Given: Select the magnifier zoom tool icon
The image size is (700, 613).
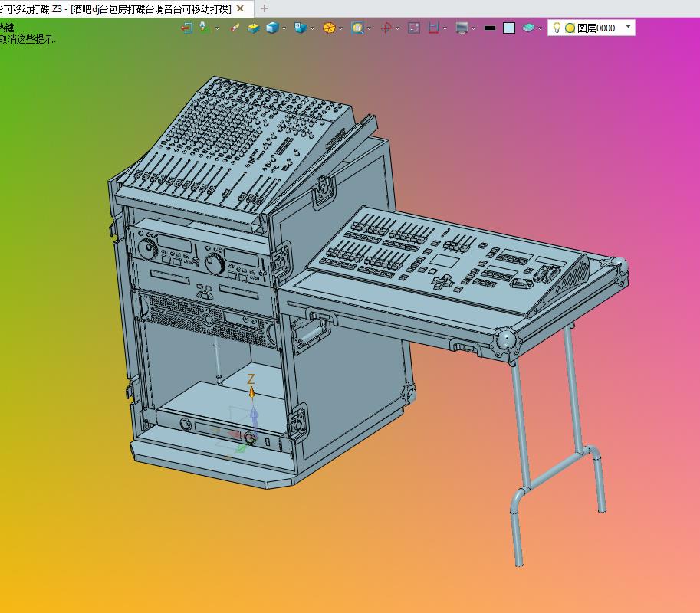Looking at the screenshot, I should coord(357,28).
